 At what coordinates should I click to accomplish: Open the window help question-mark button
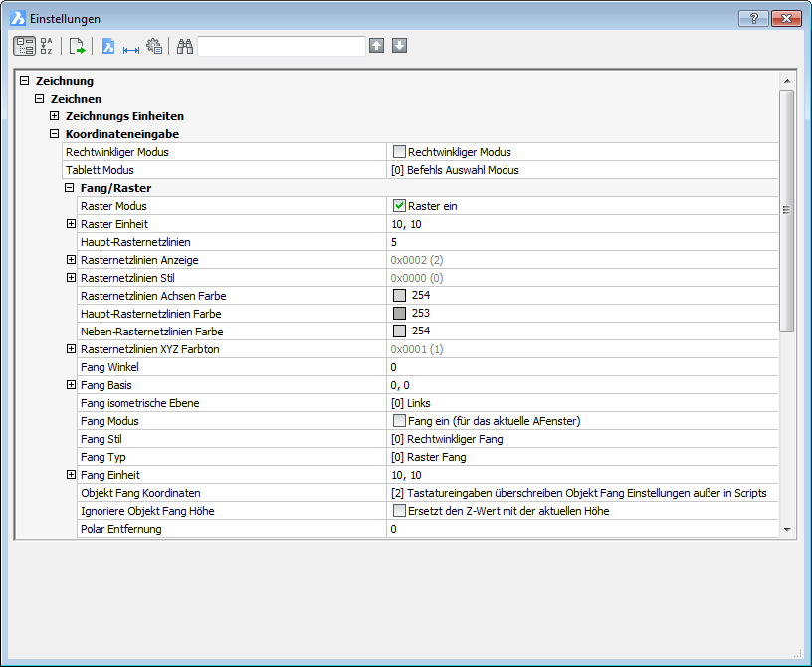[x=753, y=19]
